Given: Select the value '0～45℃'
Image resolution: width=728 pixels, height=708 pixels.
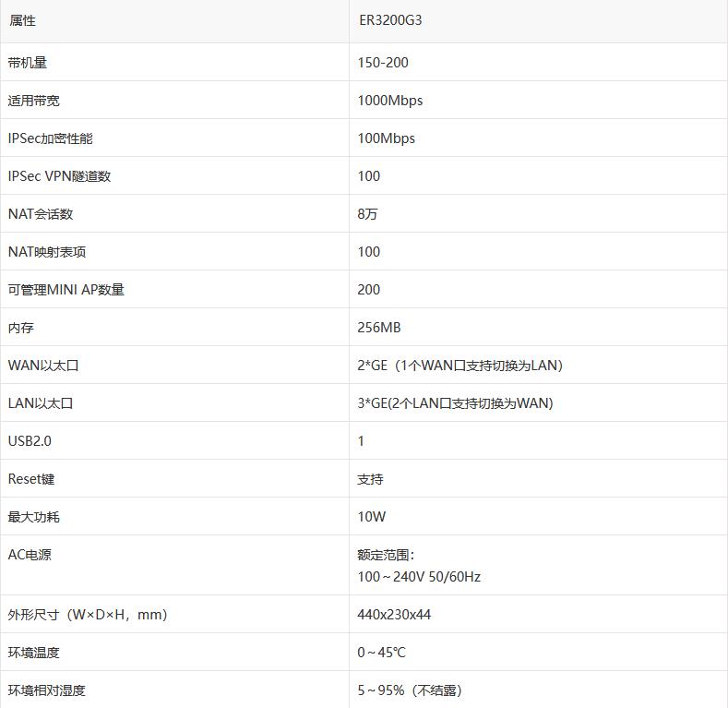Looking at the screenshot, I should (382, 653).
